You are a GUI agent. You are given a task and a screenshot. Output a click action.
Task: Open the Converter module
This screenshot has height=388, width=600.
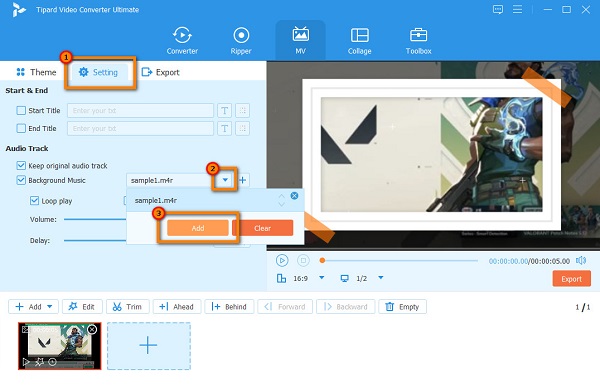pos(182,41)
